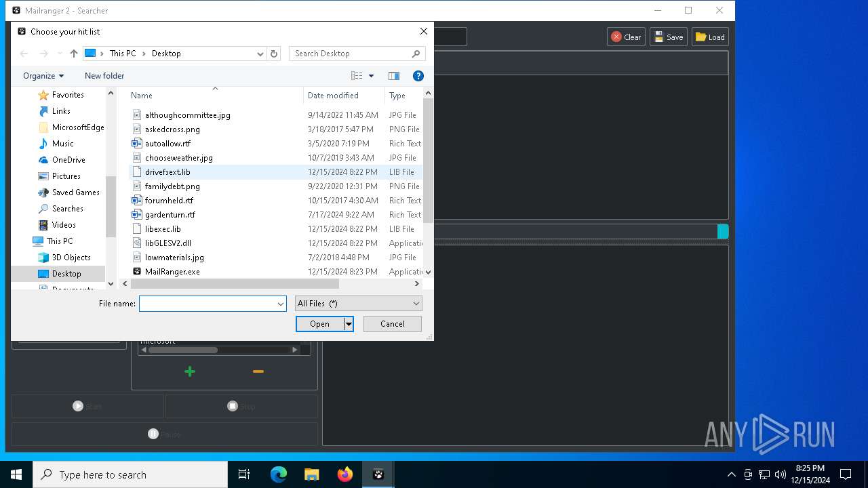Click the green plus add icon
This screenshot has height=488, width=868.
(x=190, y=371)
